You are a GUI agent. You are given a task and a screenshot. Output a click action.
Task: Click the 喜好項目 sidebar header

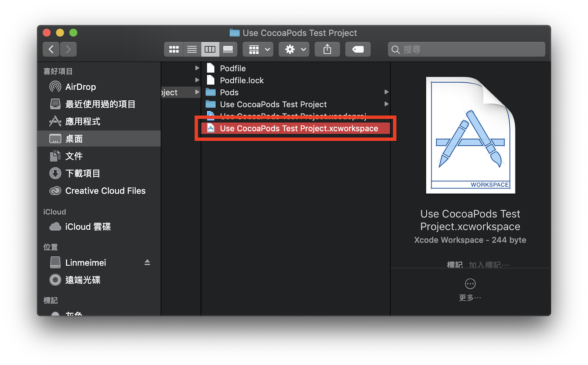tap(58, 71)
